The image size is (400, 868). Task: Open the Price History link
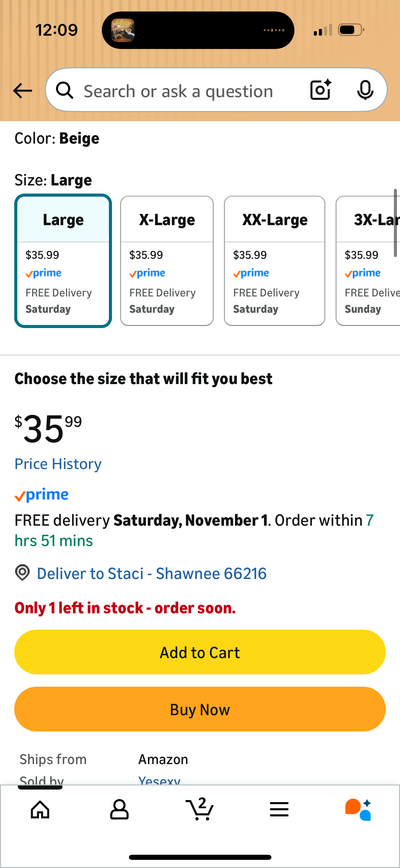(58, 464)
